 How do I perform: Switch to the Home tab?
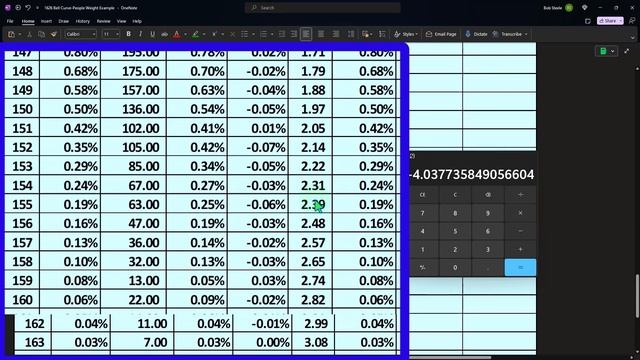(x=28, y=21)
